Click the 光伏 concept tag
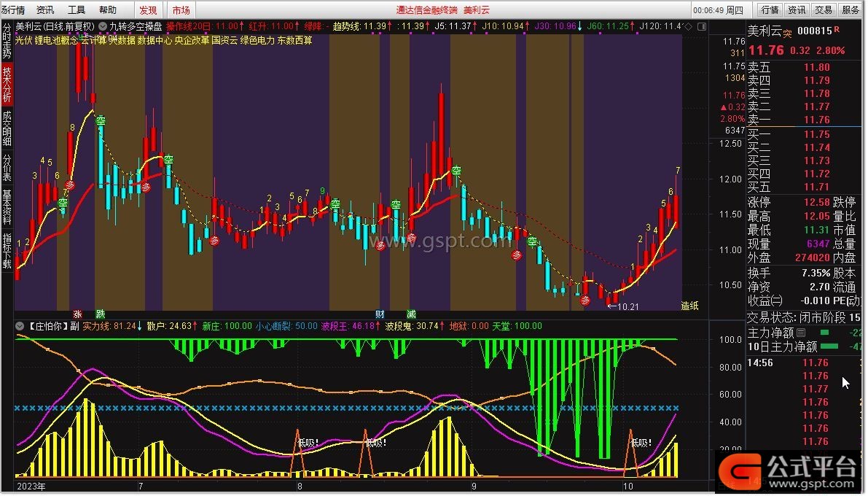 coord(23,40)
